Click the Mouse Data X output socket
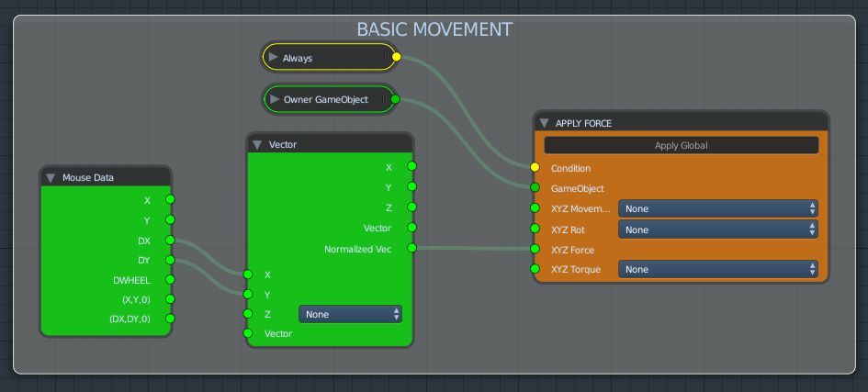This screenshot has height=392, width=868. pos(170,199)
